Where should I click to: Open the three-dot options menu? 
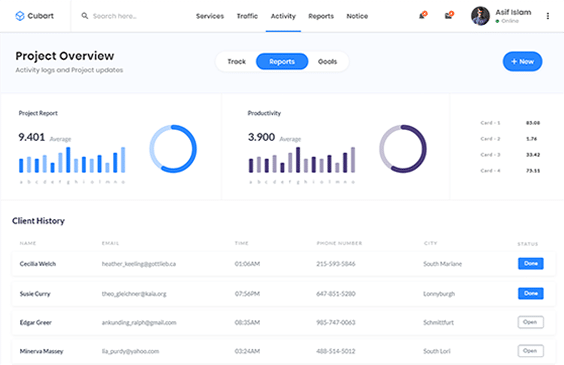[x=547, y=16]
